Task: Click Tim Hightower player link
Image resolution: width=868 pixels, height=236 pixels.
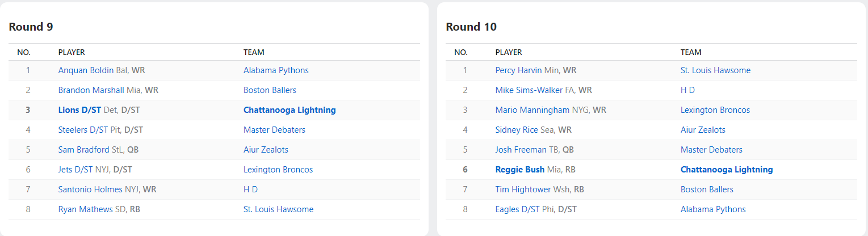Action: pos(523,189)
